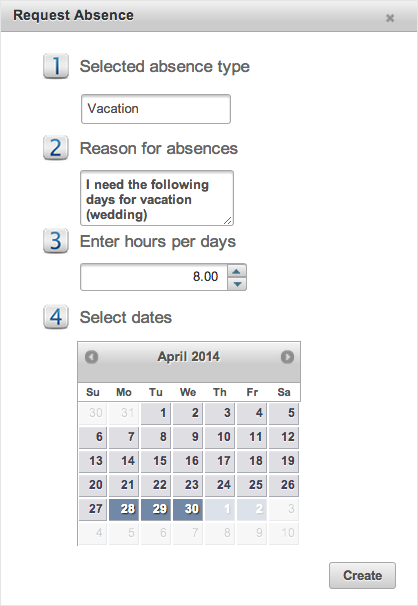This screenshot has width=418, height=606.
Task: Click the Vacation absence type field
Action: pyautogui.click(x=156, y=109)
